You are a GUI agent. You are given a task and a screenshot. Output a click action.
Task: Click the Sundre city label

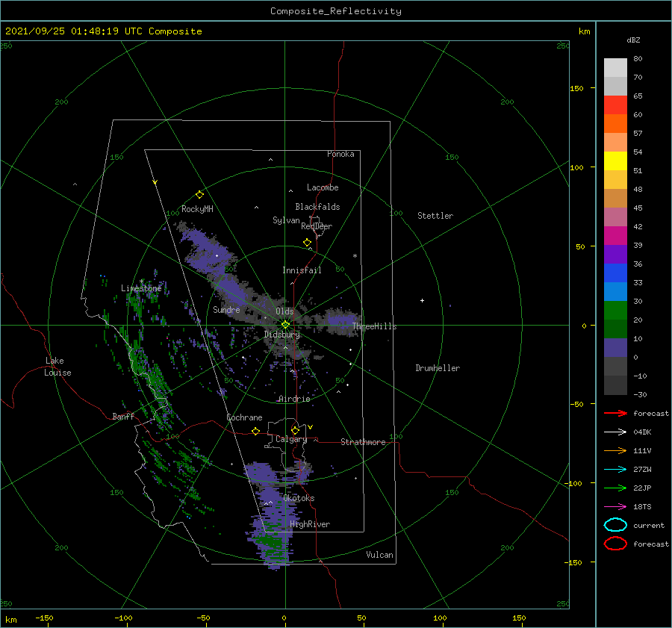click(226, 309)
